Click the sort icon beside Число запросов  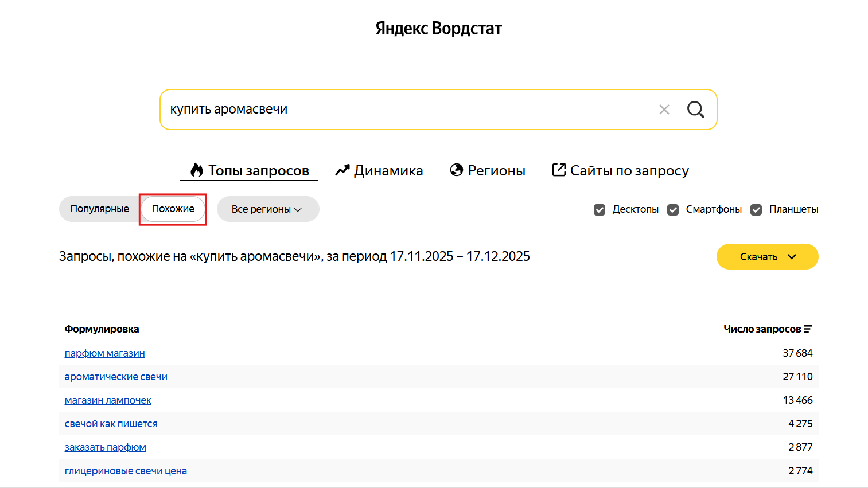click(x=808, y=329)
